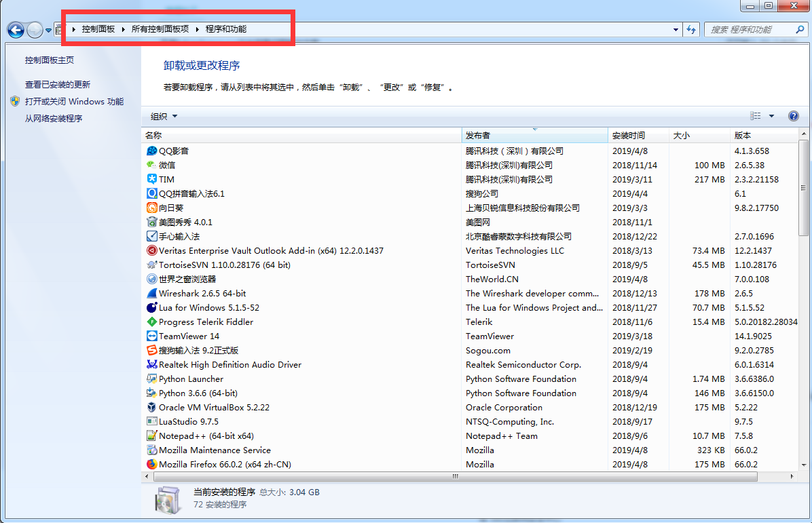Open the recent pages dropdown arrow
Image resolution: width=812 pixels, height=523 pixels.
[49, 30]
